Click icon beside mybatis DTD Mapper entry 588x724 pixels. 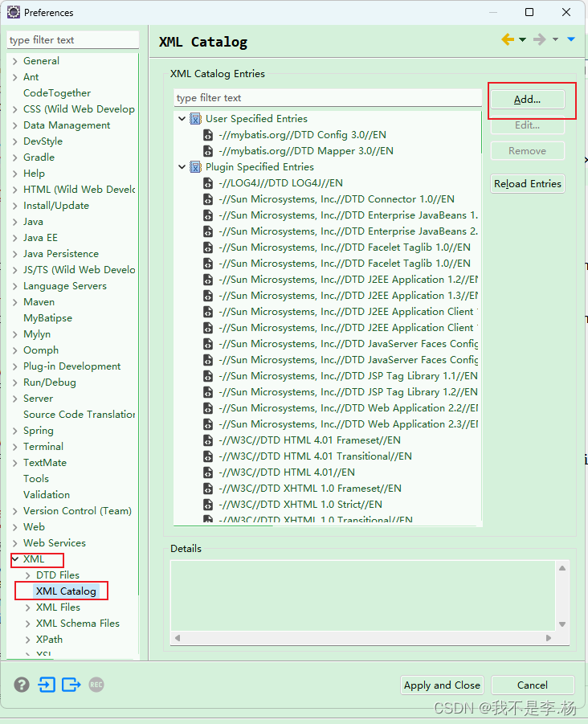[x=208, y=151]
